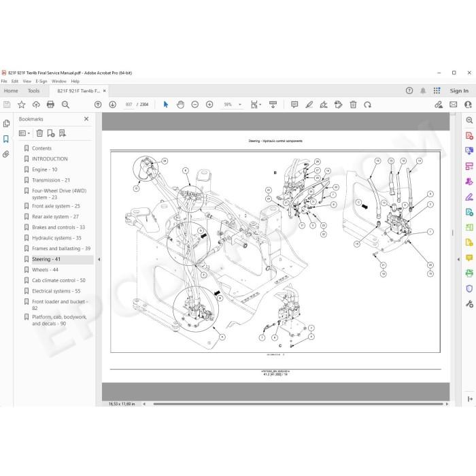Open Protect shield tool in right pane
The image size is (476, 476).
pyautogui.click(x=469, y=288)
